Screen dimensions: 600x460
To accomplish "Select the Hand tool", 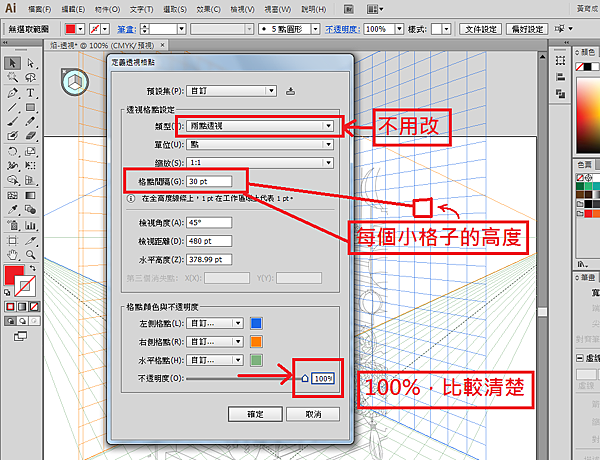I will coord(12,254).
